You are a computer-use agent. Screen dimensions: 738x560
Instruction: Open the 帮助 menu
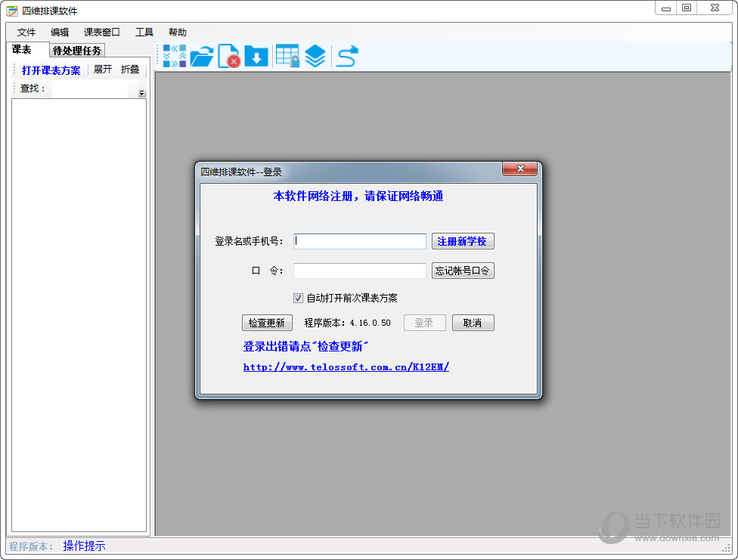pos(178,32)
